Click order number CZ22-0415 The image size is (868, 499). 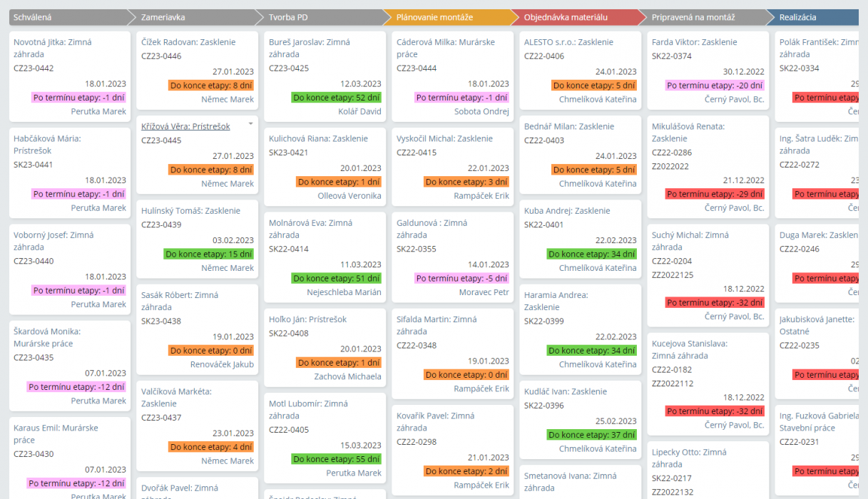[417, 153]
